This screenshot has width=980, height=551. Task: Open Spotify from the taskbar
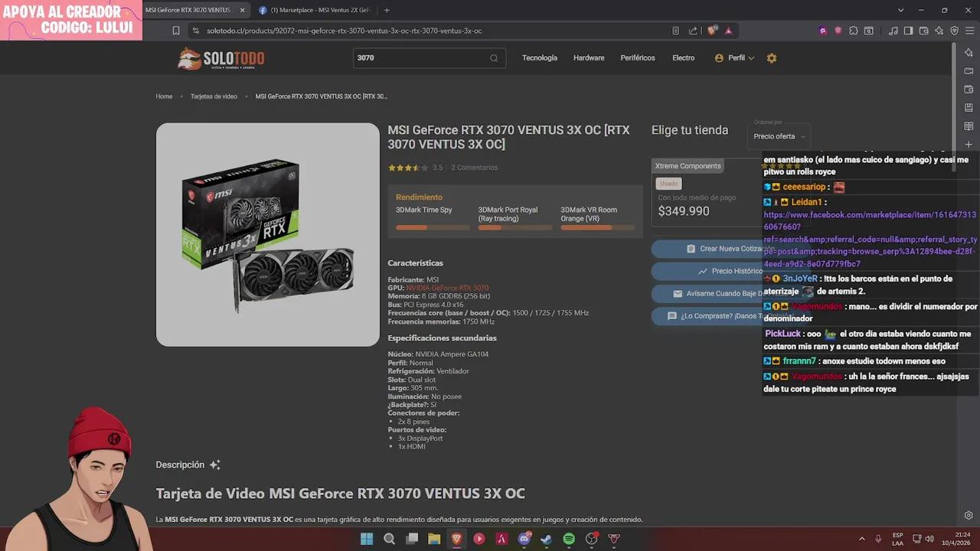(x=569, y=539)
